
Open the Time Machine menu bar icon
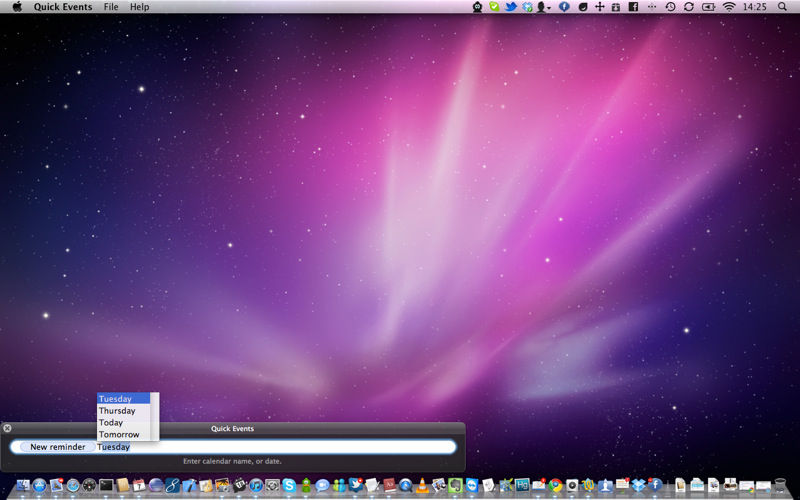pyautogui.click(x=670, y=7)
